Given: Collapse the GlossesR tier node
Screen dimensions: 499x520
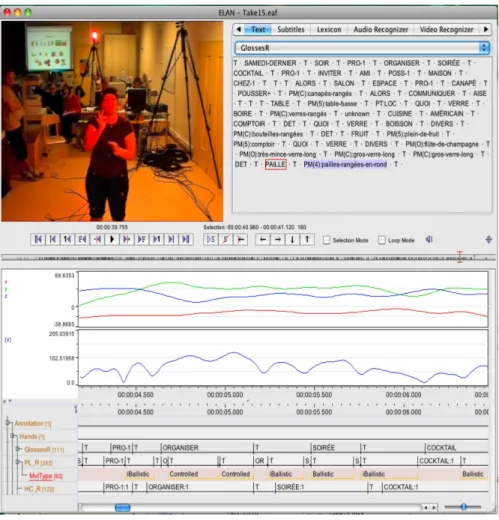Looking at the screenshot, I should (x=18, y=449).
